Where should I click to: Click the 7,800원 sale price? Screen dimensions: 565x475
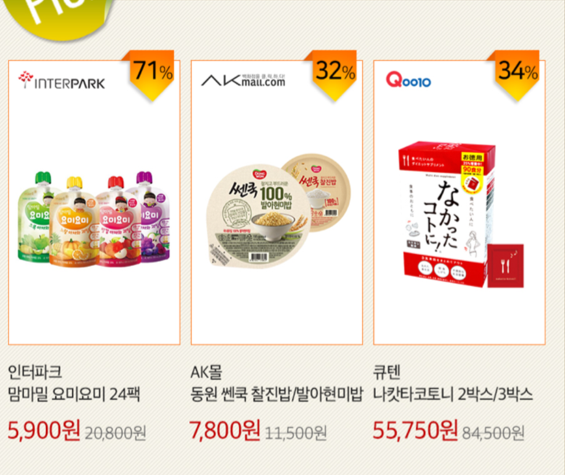click(x=225, y=430)
